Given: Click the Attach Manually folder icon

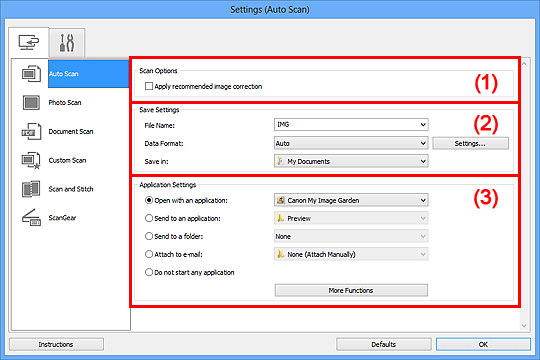Looking at the screenshot, I should (x=281, y=254).
